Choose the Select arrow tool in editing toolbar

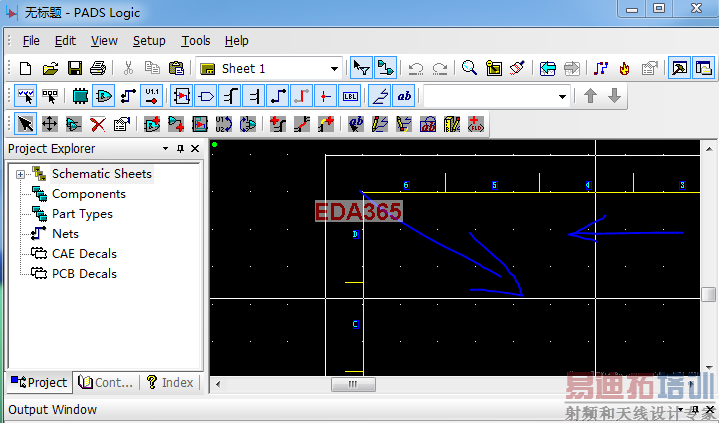pyautogui.click(x=26, y=124)
